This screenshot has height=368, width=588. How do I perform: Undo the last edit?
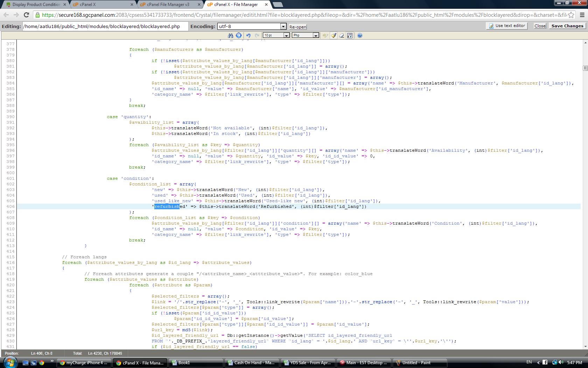tap(248, 35)
